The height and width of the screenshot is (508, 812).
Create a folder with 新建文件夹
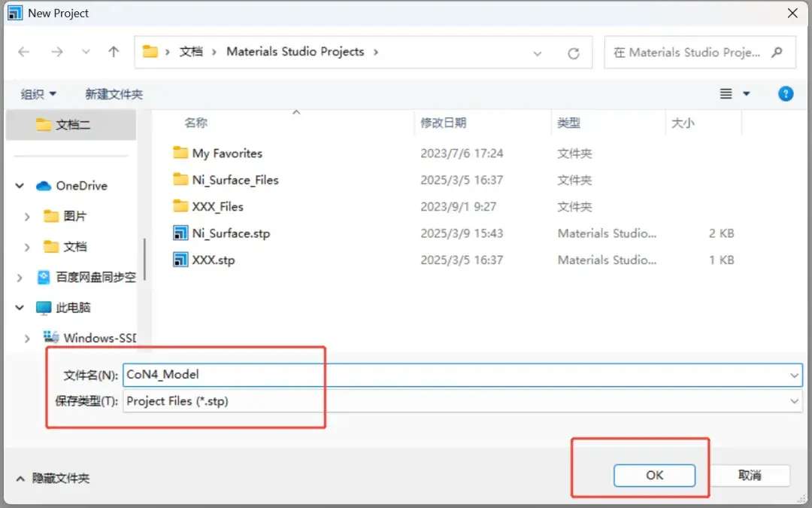point(114,93)
